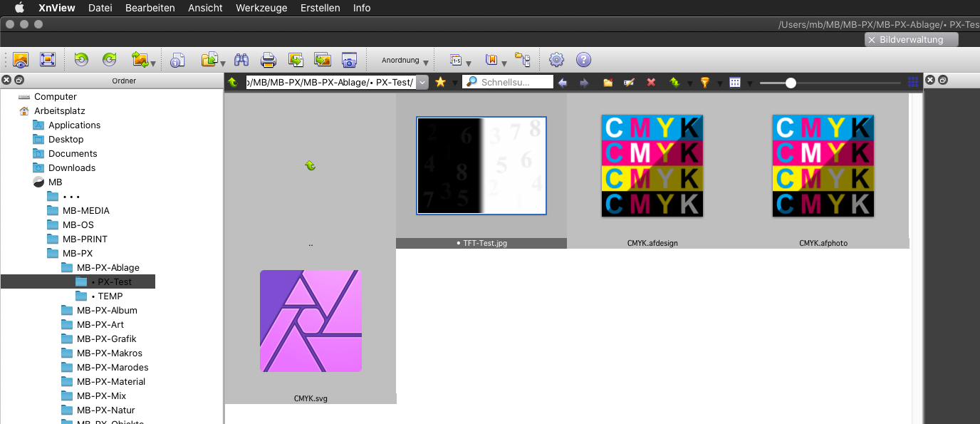
Task: Select the Bildverwaltung tab
Action: point(912,40)
